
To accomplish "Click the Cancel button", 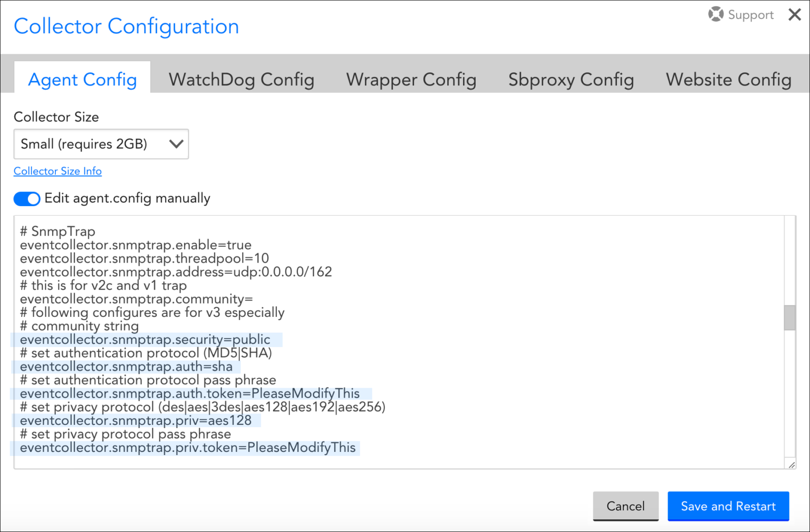I will click(625, 506).
